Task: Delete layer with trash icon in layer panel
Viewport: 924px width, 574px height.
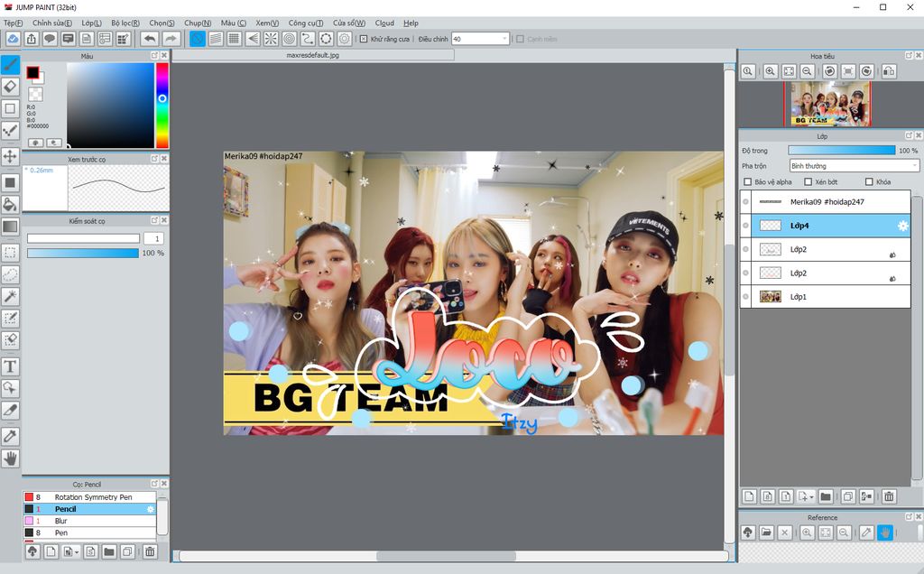Action: pos(889,496)
